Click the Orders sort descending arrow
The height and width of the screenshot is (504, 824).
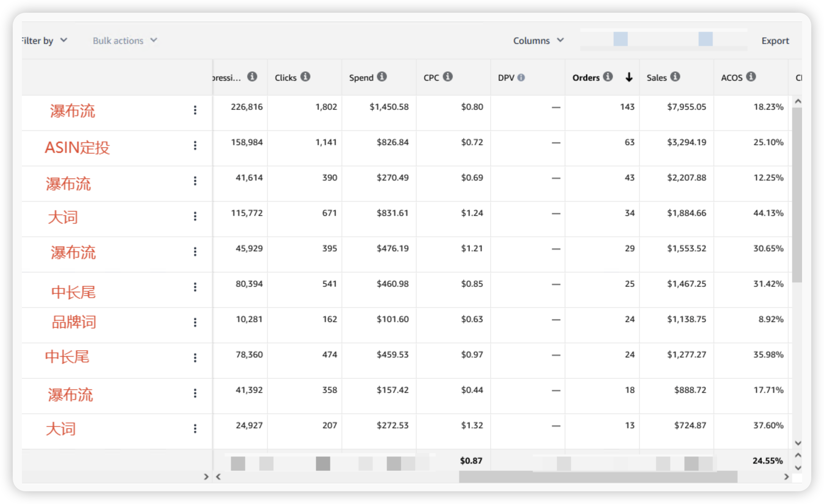click(629, 77)
